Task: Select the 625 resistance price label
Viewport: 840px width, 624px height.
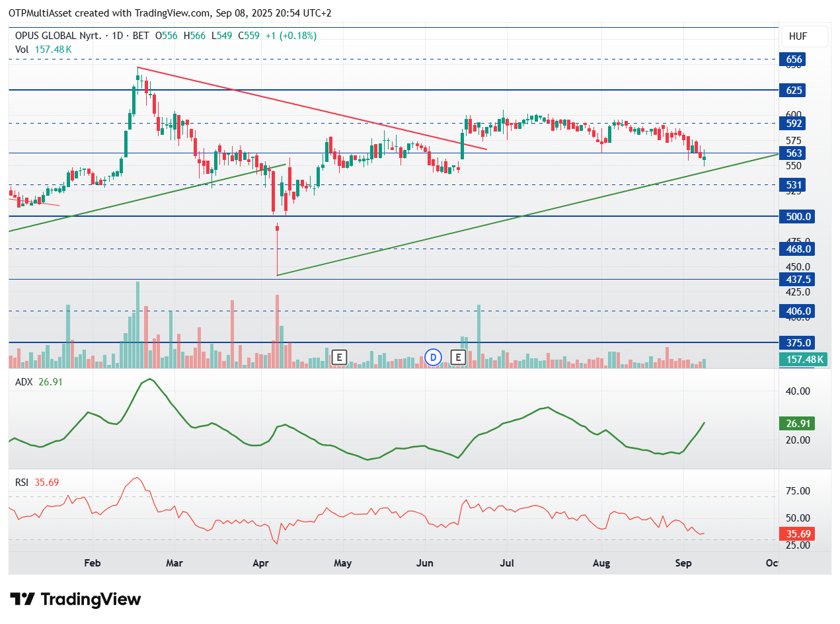Action: click(x=794, y=90)
